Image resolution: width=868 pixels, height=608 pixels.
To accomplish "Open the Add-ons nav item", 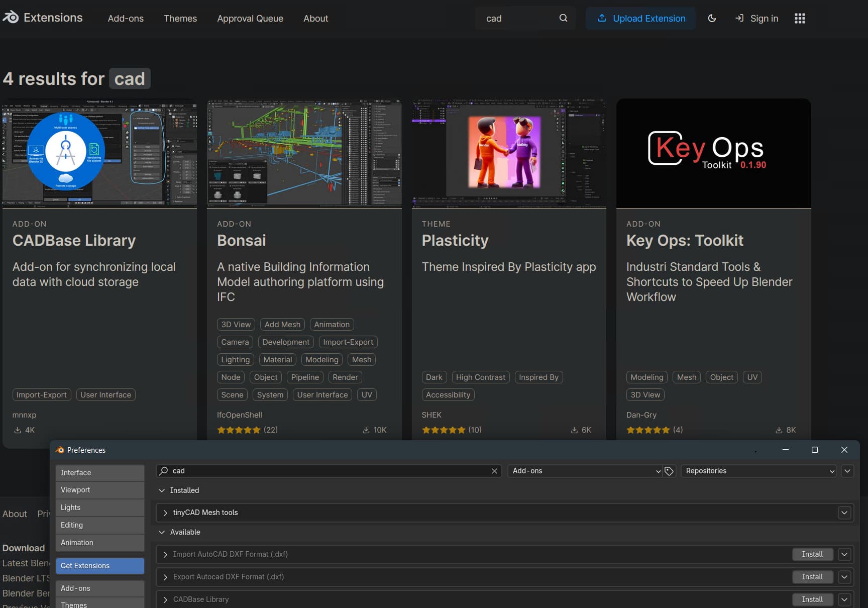I will click(126, 18).
